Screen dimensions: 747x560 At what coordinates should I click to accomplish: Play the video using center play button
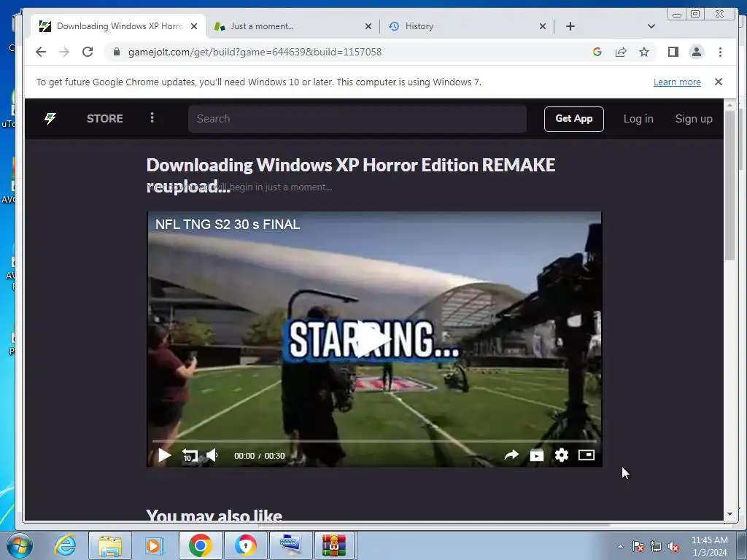pos(373,338)
